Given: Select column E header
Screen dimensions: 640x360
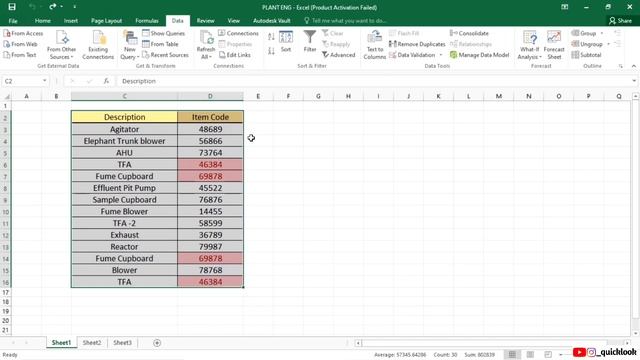Looking at the screenshot, I should 258,96.
